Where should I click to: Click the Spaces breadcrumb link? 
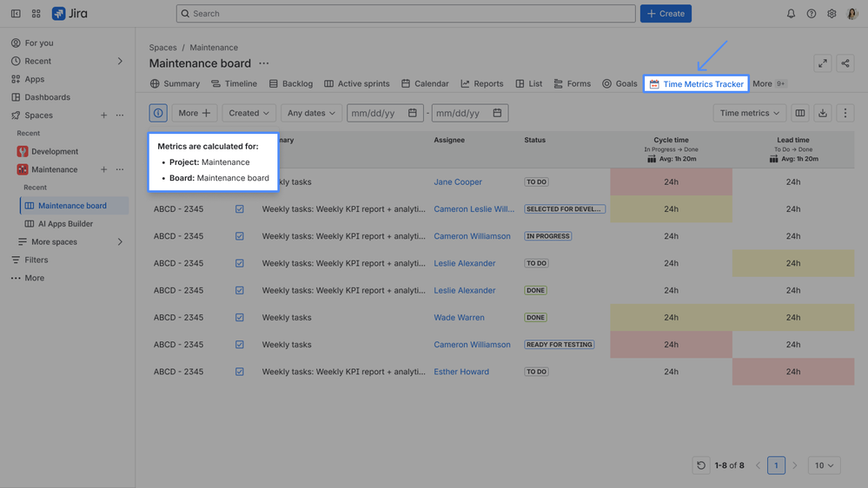tap(162, 48)
